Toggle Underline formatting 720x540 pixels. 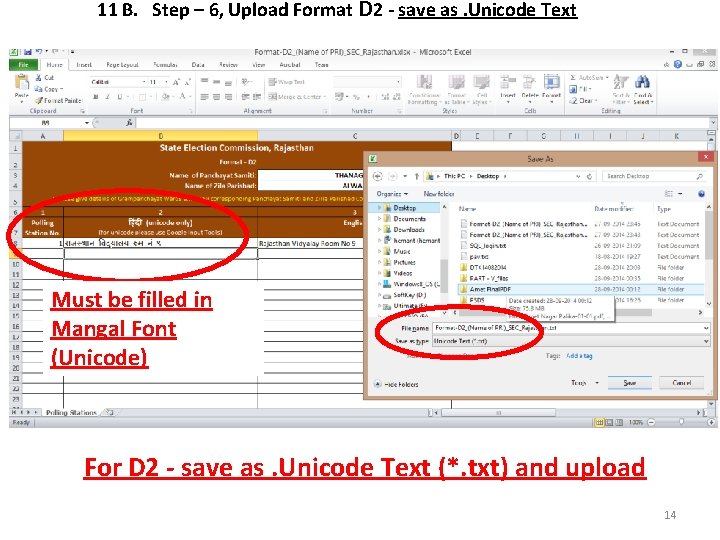pyautogui.click(x=119, y=96)
